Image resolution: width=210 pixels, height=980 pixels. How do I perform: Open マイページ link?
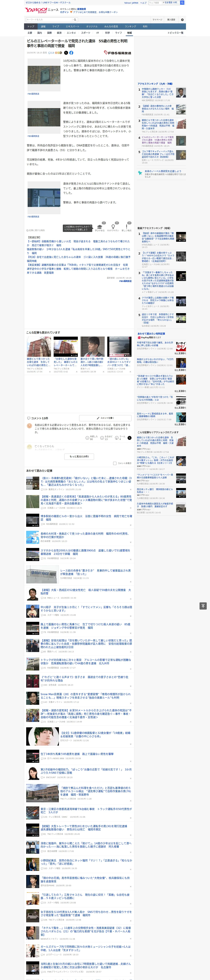tap(157, 19)
